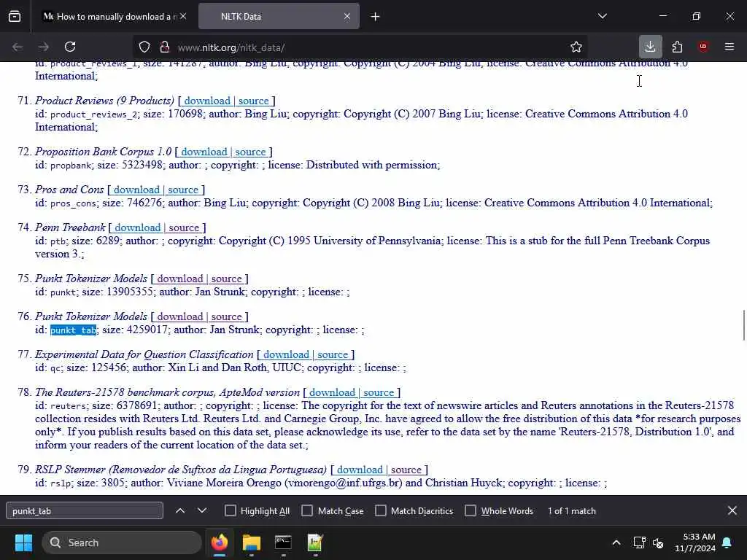Open the clock showing 5:33 AM
This screenshot has width=747, height=560.
(694, 542)
